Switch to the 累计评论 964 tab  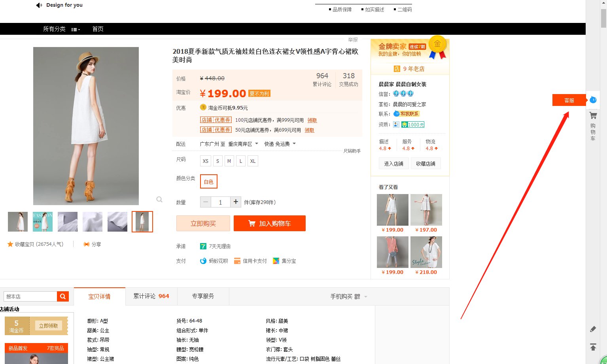tap(151, 296)
